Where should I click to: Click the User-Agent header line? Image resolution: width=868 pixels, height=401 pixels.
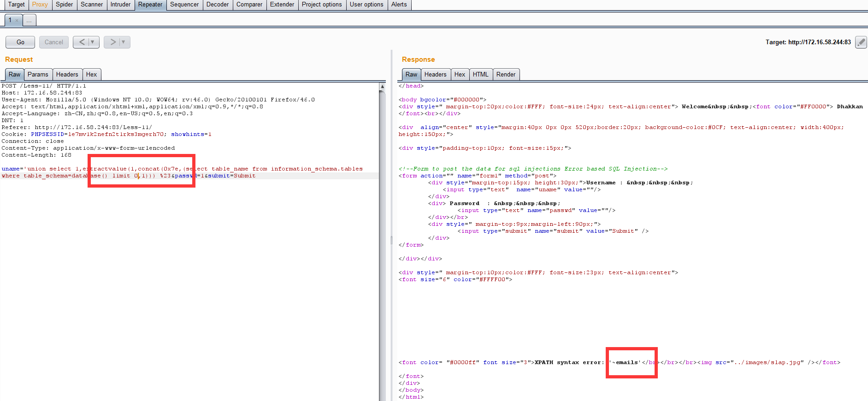click(158, 100)
